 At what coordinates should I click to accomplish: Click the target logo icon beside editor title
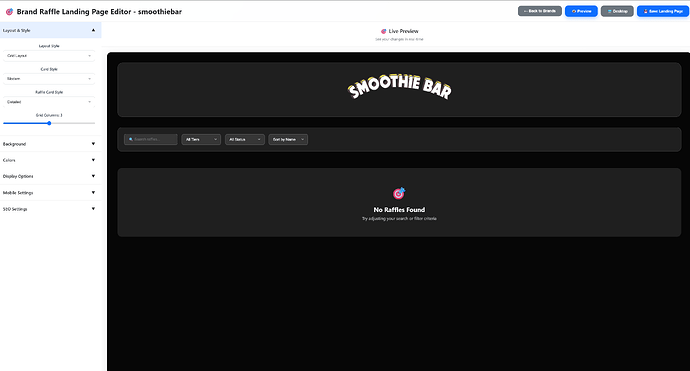(9, 12)
